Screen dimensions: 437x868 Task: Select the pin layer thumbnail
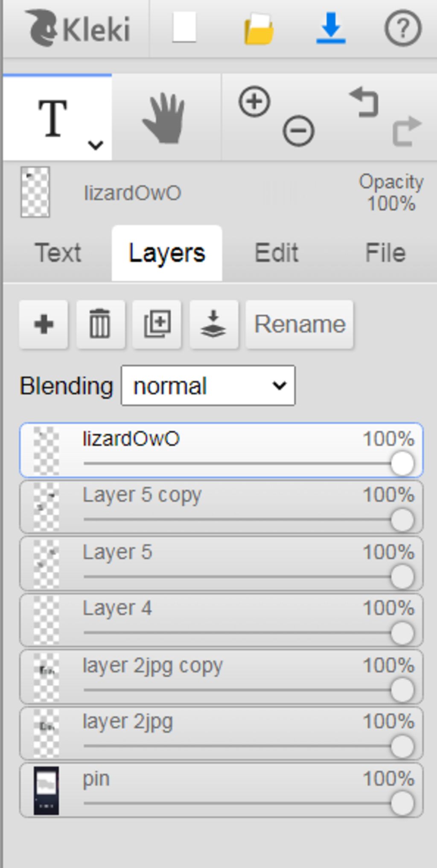(46, 791)
